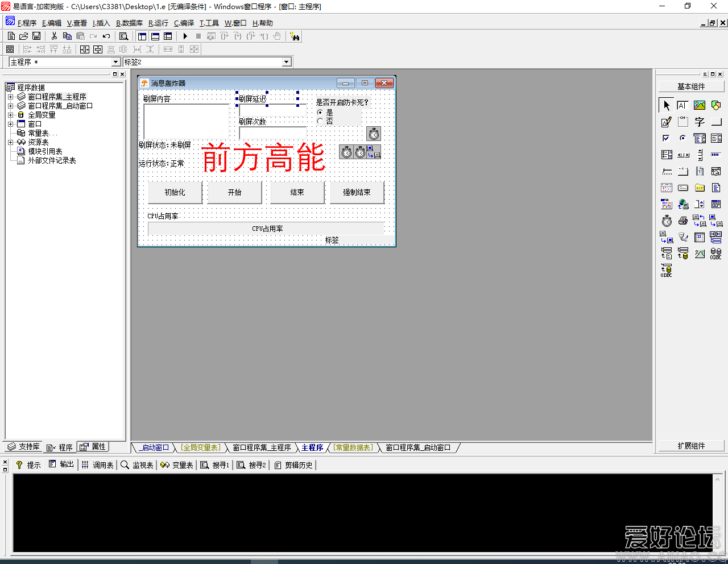728x564 pixels.
Task: Select the 字 label component in palette
Action: pyautogui.click(x=700, y=122)
